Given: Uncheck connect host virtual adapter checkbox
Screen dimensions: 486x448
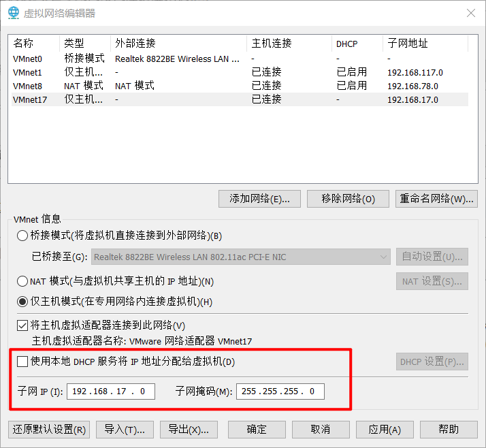Looking at the screenshot, I should (22, 325).
